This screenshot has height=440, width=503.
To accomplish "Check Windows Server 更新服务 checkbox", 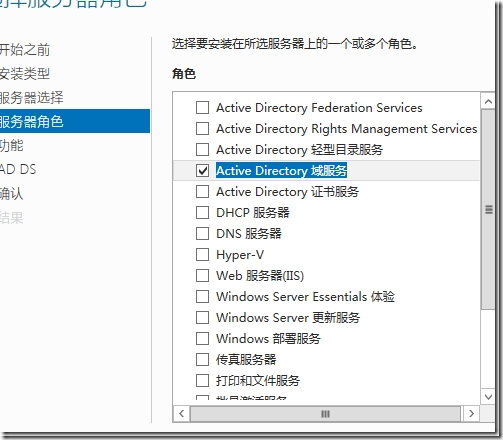I will [202, 318].
